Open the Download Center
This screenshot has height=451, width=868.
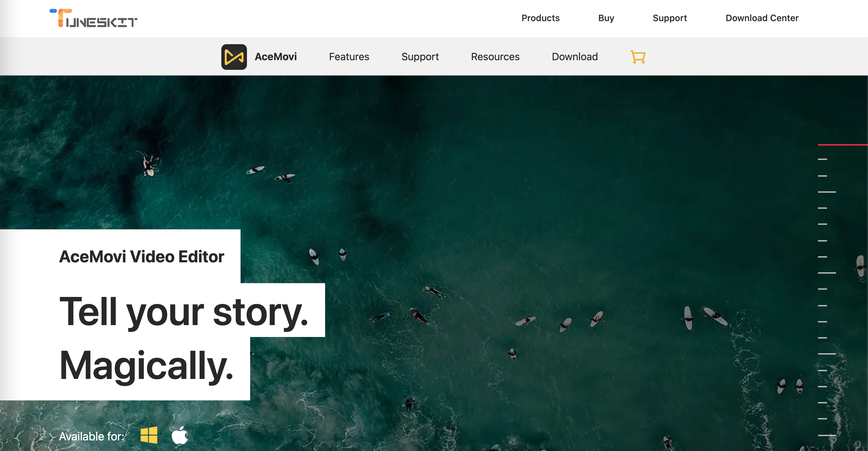coord(762,18)
